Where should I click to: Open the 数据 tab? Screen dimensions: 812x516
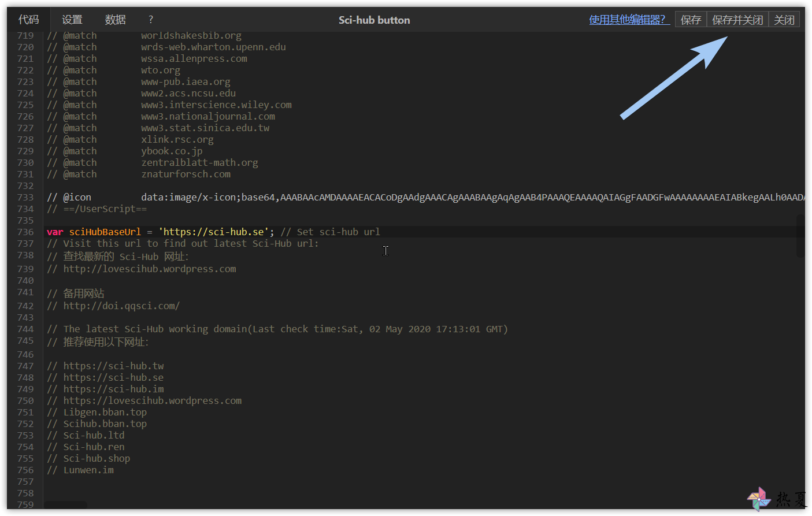pos(116,20)
